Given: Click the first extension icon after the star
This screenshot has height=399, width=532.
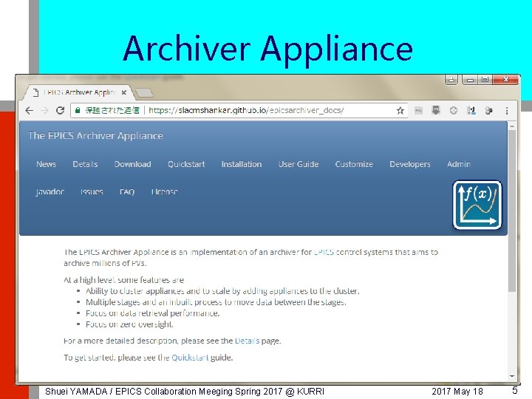Looking at the screenshot, I should (x=418, y=110).
